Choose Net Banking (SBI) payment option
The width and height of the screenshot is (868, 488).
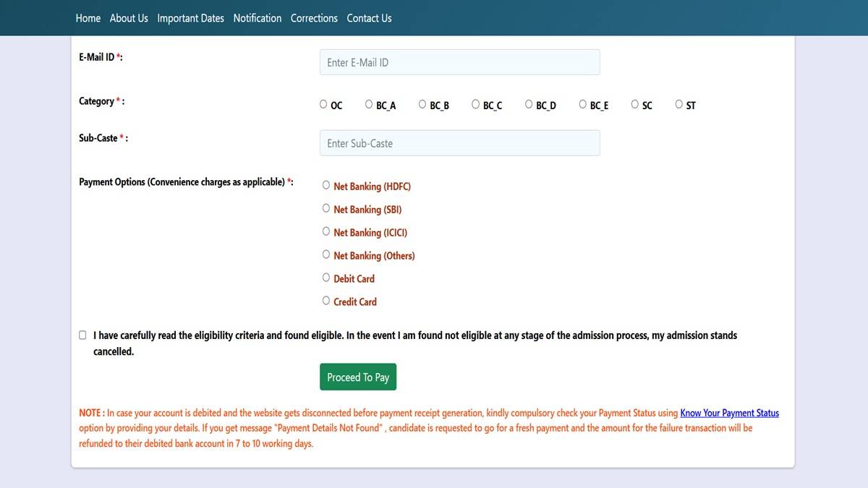pyautogui.click(x=326, y=208)
